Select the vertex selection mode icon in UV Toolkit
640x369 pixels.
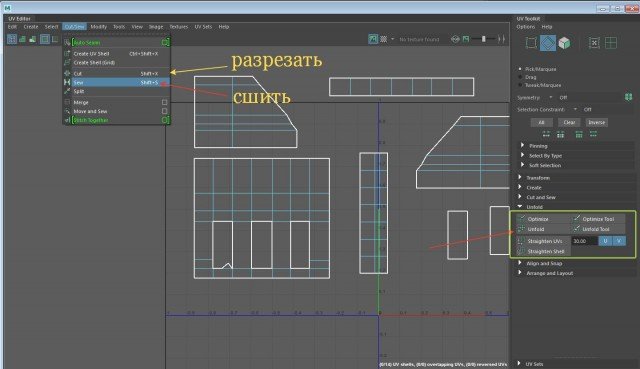coord(531,43)
